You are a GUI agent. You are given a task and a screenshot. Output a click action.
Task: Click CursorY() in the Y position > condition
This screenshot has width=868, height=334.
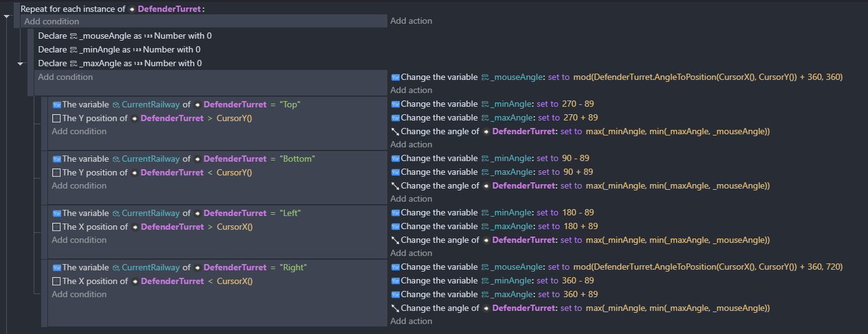point(234,119)
